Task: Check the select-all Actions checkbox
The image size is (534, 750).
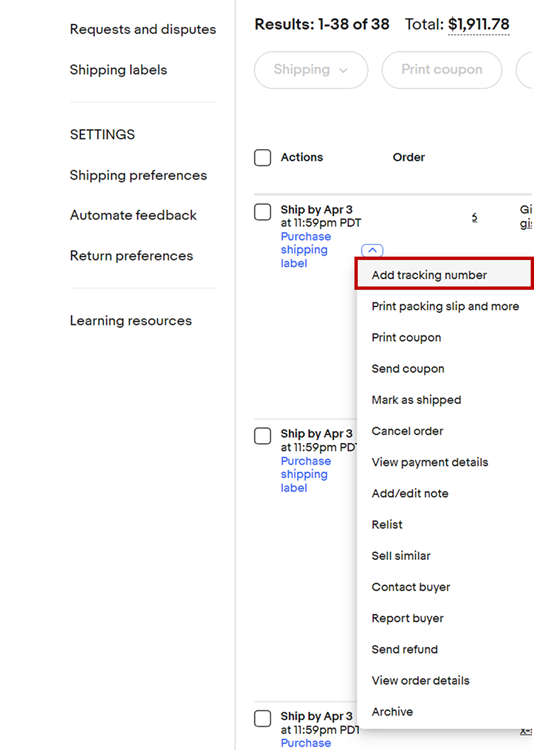Action: pyautogui.click(x=262, y=157)
